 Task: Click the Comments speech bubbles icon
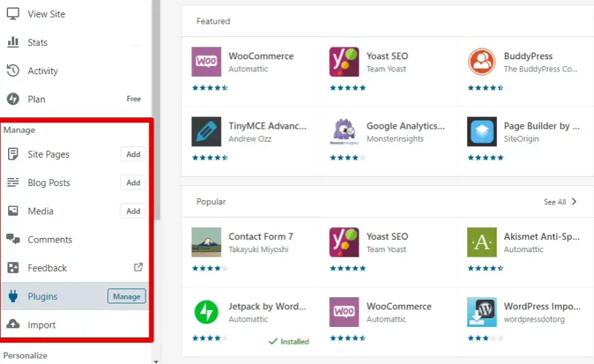13,239
